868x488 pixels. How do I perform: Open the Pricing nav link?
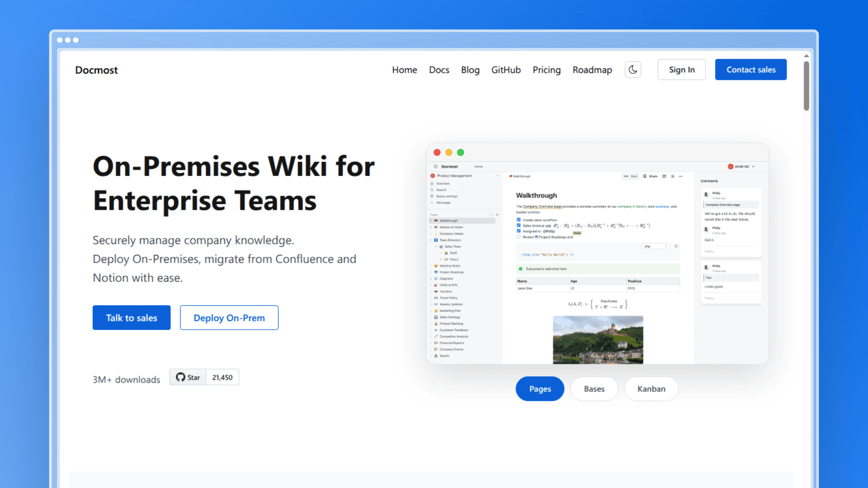(x=546, y=70)
